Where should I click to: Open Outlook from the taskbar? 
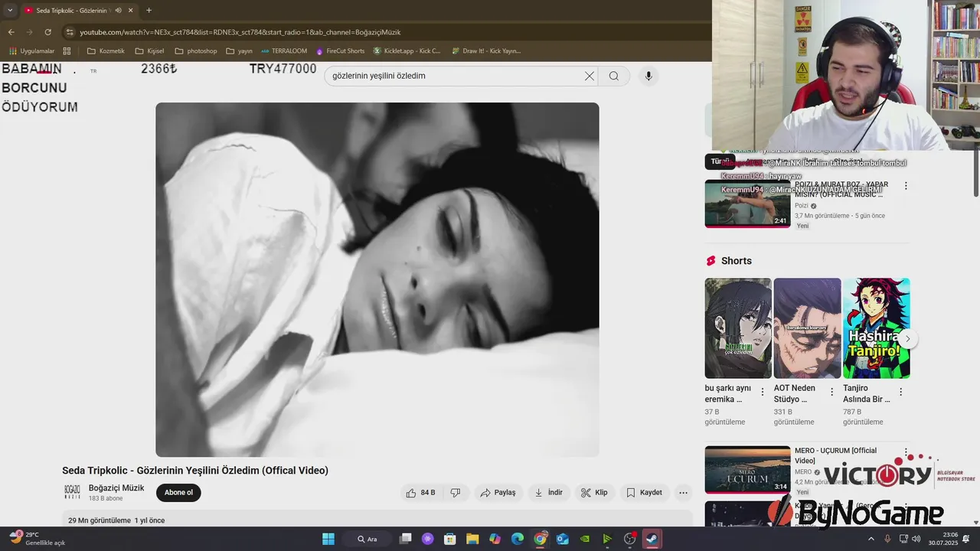coord(563,539)
